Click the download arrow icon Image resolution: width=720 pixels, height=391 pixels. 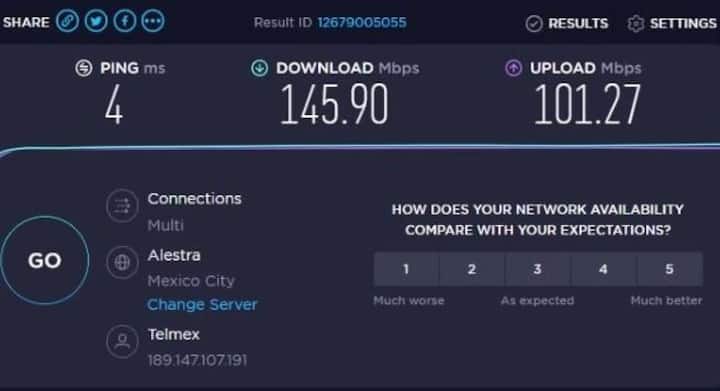(259, 68)
